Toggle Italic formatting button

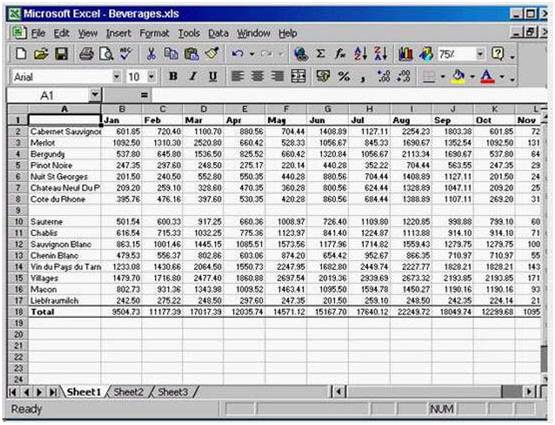coord(193,76)
